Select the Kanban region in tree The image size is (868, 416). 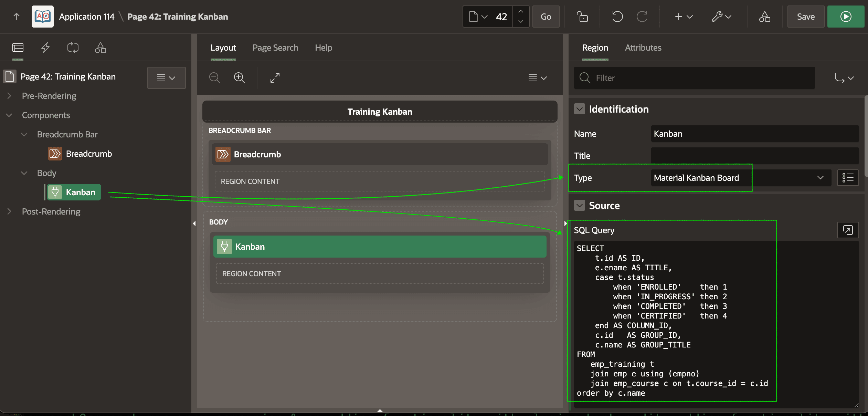tap(74, 192)
